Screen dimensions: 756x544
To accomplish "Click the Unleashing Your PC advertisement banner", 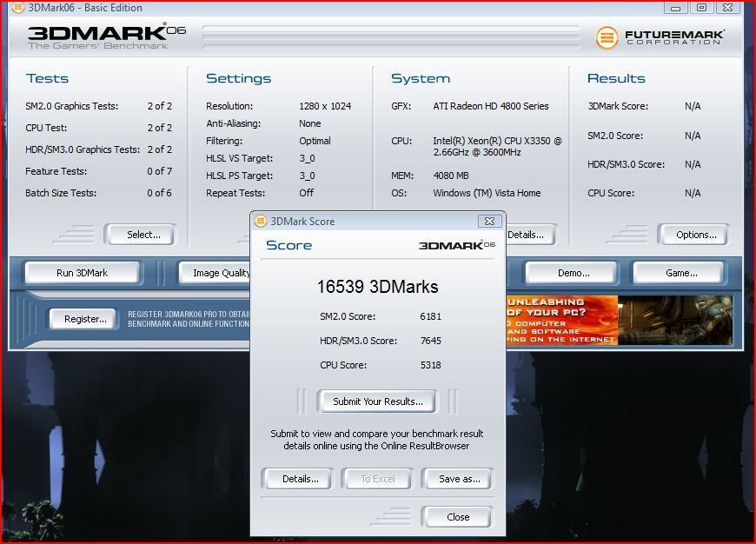I will click(x=620, y=320).
